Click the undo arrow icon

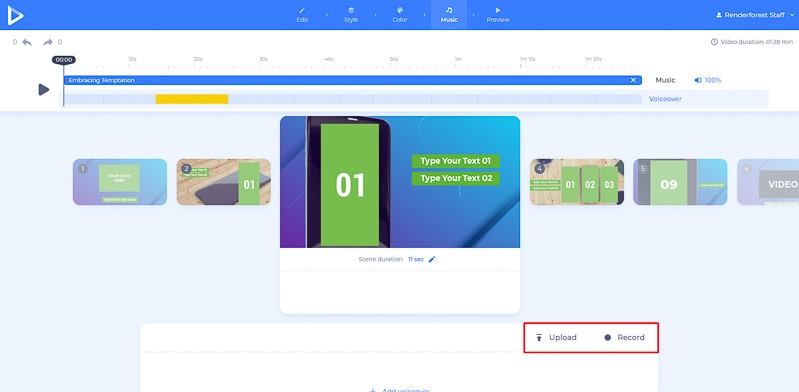pyautogui.click(x=27, y=42)
